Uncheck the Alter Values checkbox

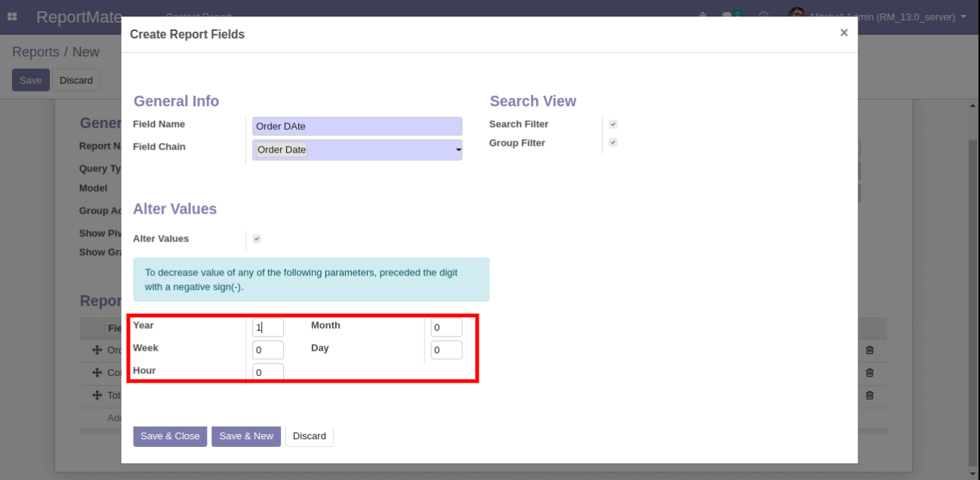tap(257, 239)
